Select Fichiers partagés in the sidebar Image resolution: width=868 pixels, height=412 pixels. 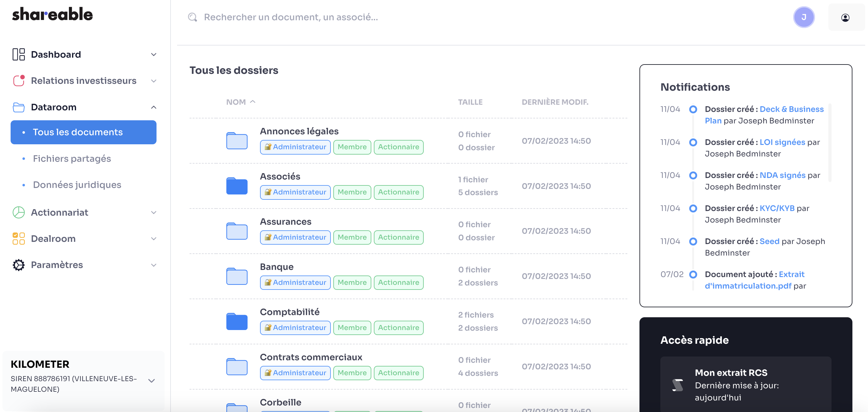(x=72, y=158)
